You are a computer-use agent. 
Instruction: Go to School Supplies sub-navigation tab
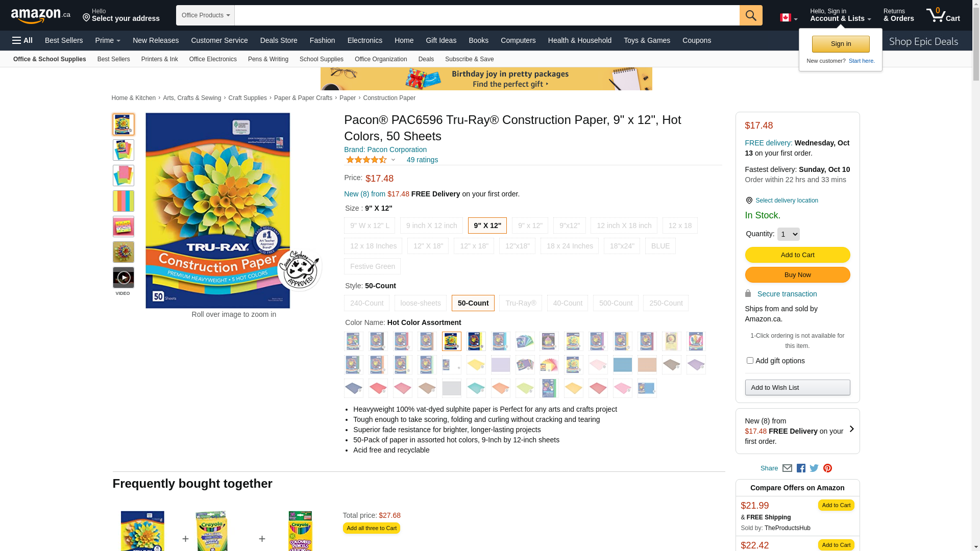point(321,59)
